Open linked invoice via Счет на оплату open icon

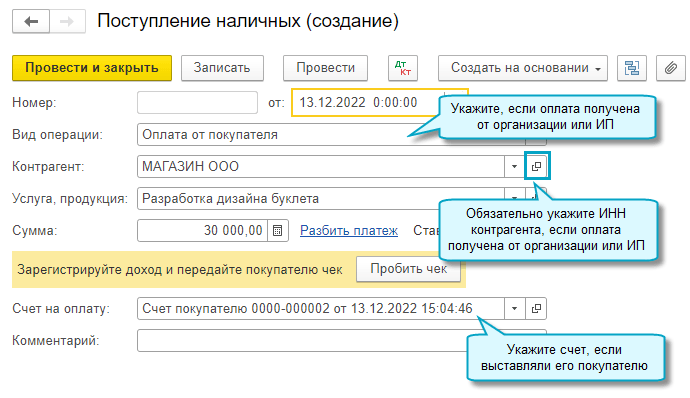tap(536, 309)
